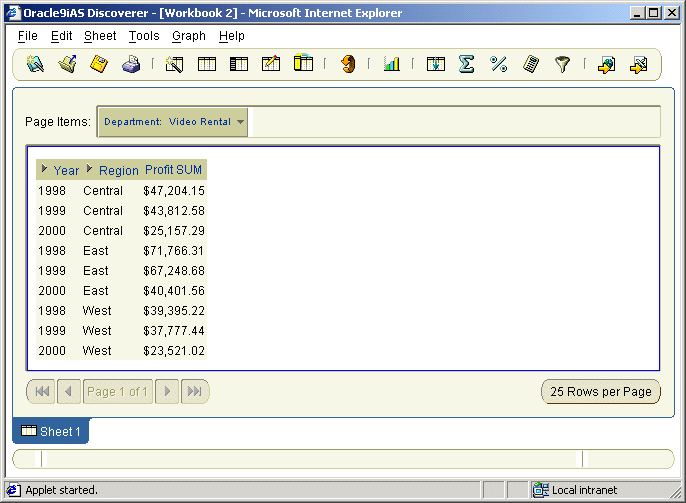
Task: Click the Year column header
Action: tap(66, 170)
